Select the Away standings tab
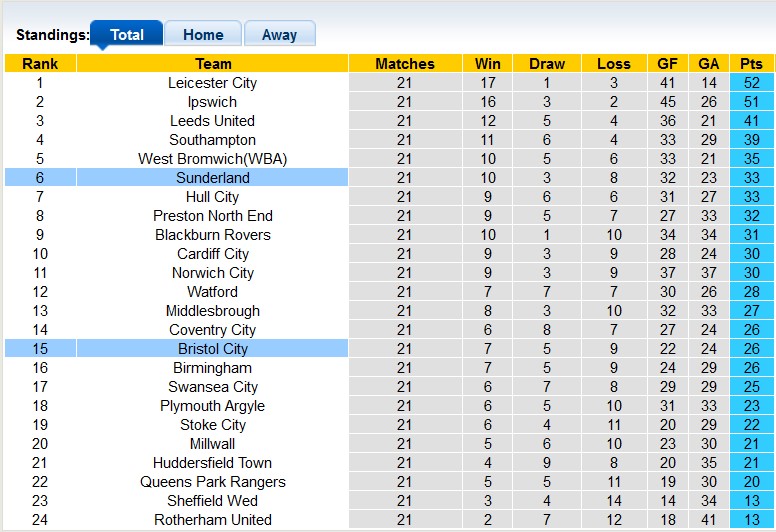This screenshot has height=532, width=776. tap(279, 35)
